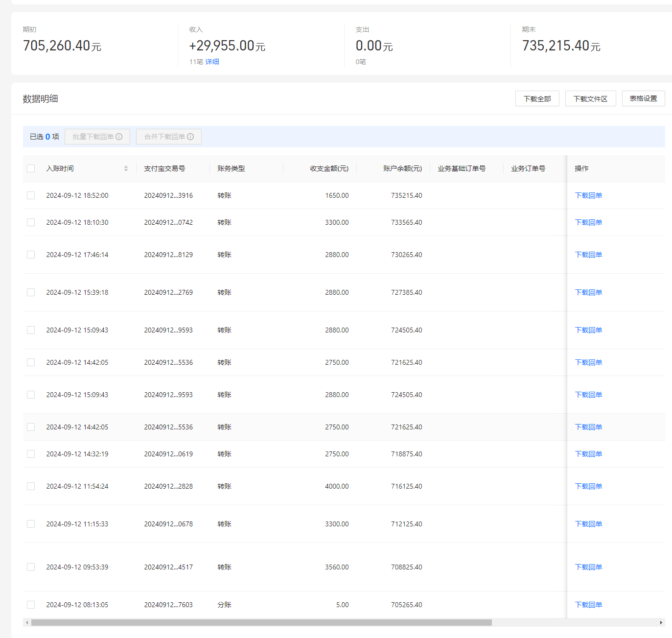Click the 账户余额(元) column header

coord(402,168)
